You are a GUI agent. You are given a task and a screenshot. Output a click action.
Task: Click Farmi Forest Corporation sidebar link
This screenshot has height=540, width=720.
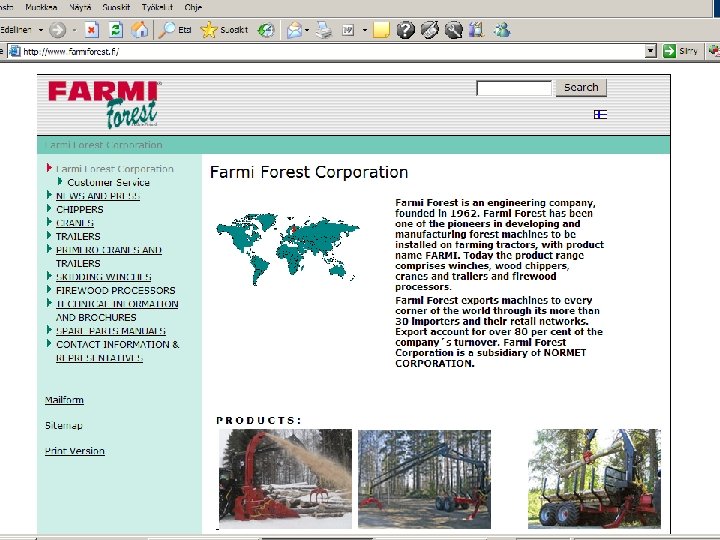[114, 169]
